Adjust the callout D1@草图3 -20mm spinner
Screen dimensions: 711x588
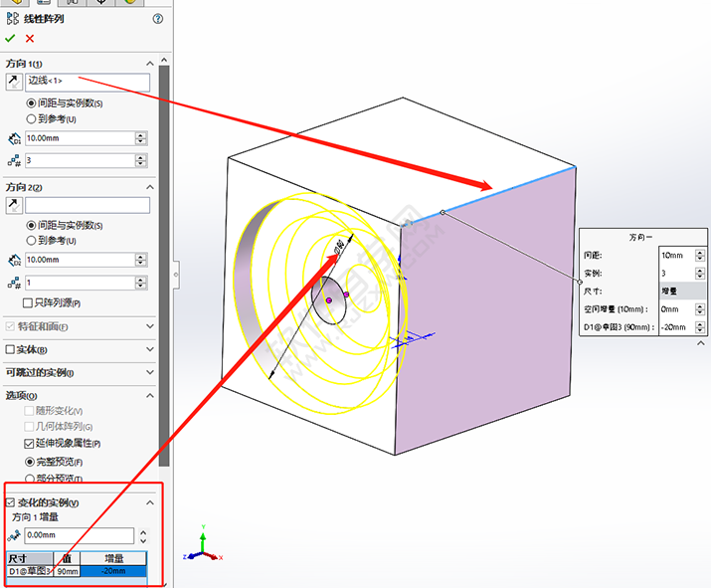[700, 327]
